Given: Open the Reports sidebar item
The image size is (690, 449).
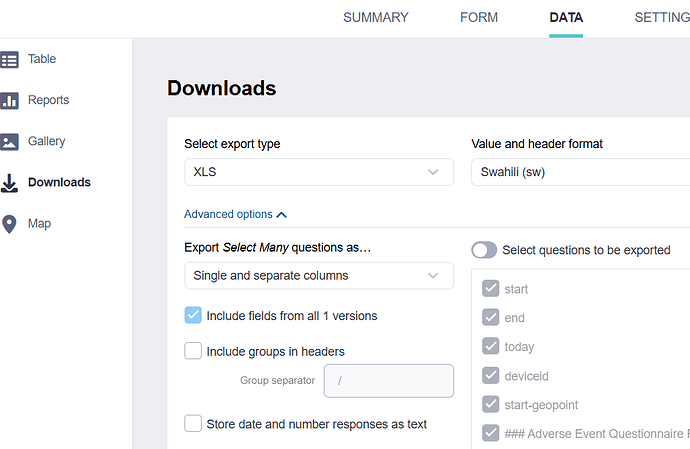Looking at the screenshot, I should pyautogui.click(x=48, y=100).
